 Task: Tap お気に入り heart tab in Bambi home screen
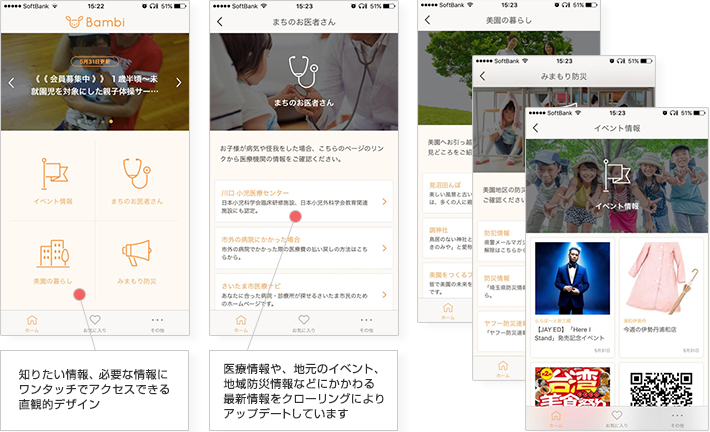pyautogui.click(x=95, y=323)
